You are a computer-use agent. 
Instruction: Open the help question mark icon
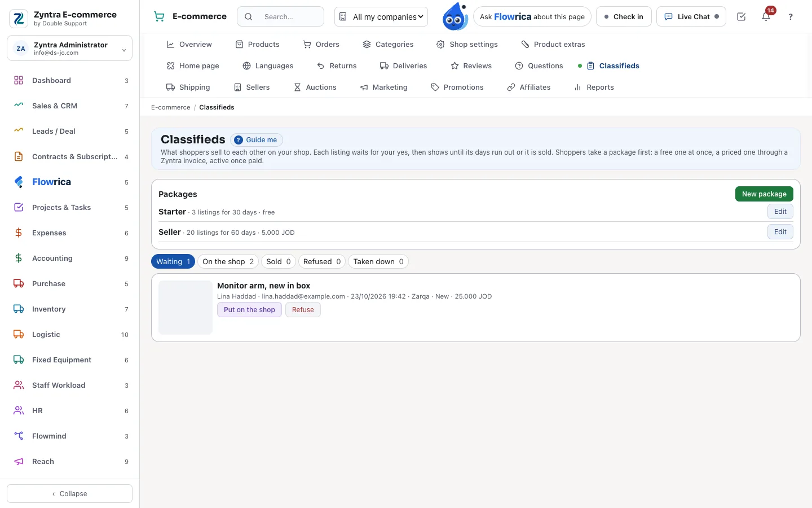pyautogui.click(x=791, y=17)
